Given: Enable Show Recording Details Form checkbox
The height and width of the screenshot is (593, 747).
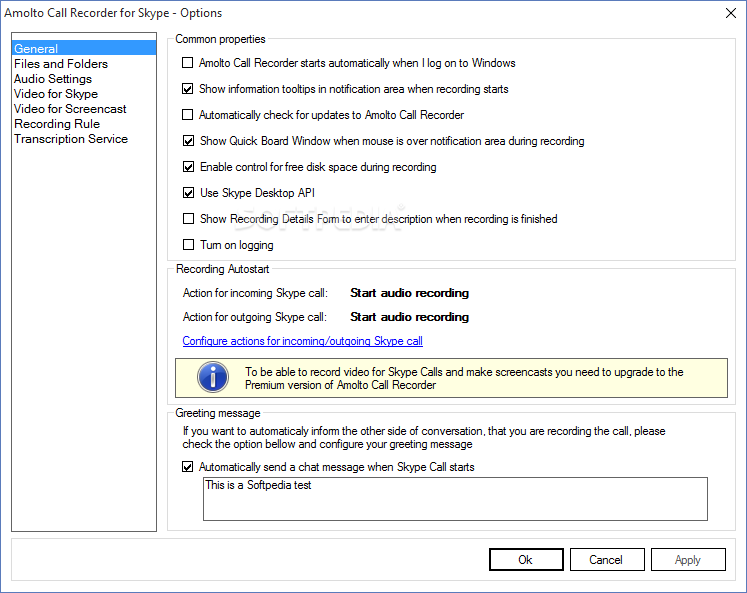Looking at the screenshot, I should [189, 219].
